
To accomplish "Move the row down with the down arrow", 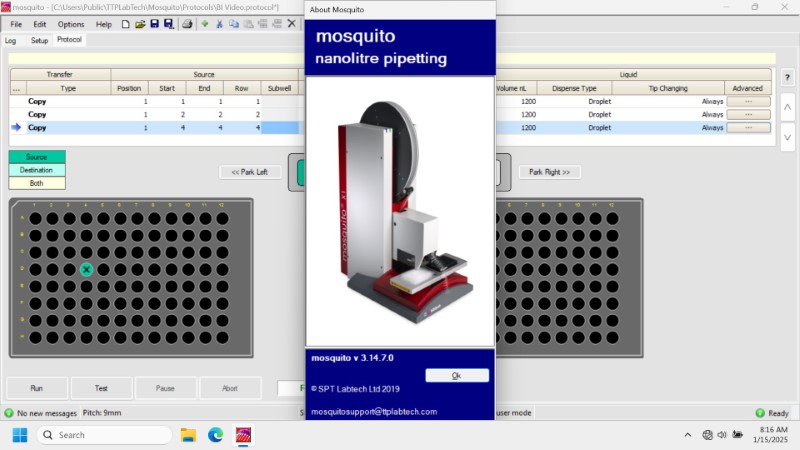I will (787, 137).
